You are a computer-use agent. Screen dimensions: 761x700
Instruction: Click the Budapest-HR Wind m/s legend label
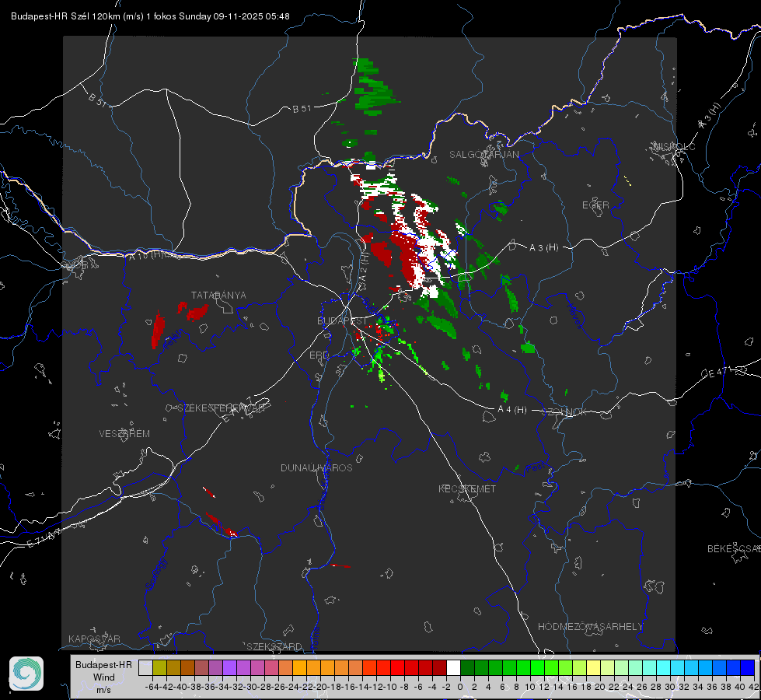click(103, 677)
